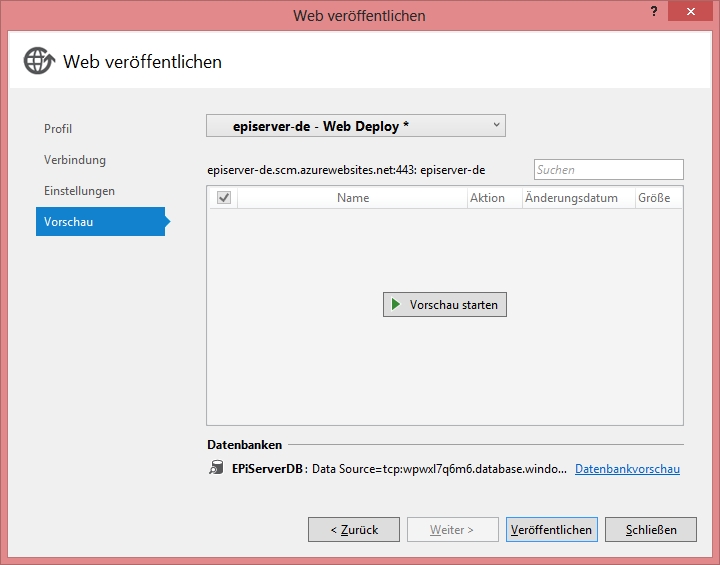The height and width of the screenshot is (565, 720).
Task: Click the Zurück button
Action: (x=353, y=530)
